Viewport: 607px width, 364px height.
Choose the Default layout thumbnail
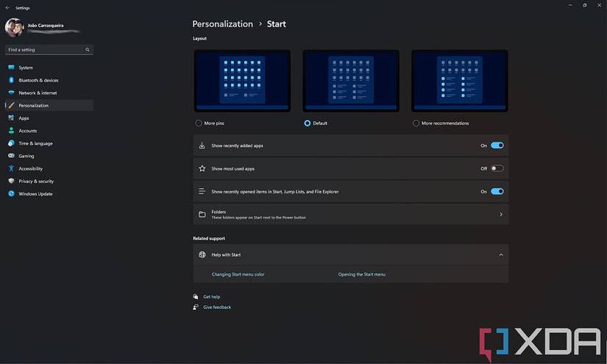351,81
